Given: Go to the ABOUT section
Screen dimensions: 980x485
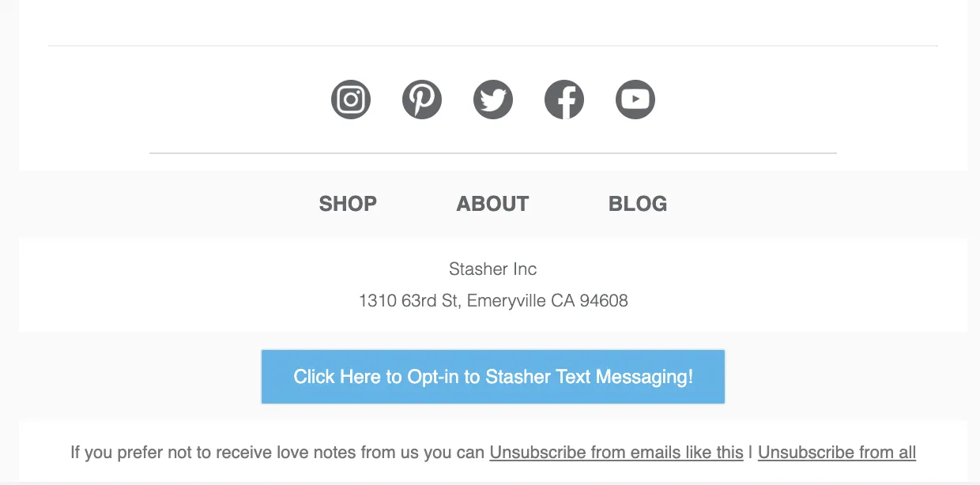Looking at the screenshot, I should 492,204.
